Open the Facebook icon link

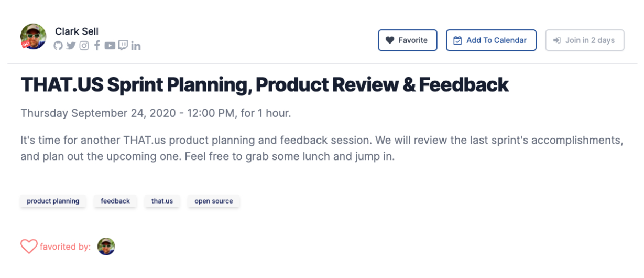97,46
